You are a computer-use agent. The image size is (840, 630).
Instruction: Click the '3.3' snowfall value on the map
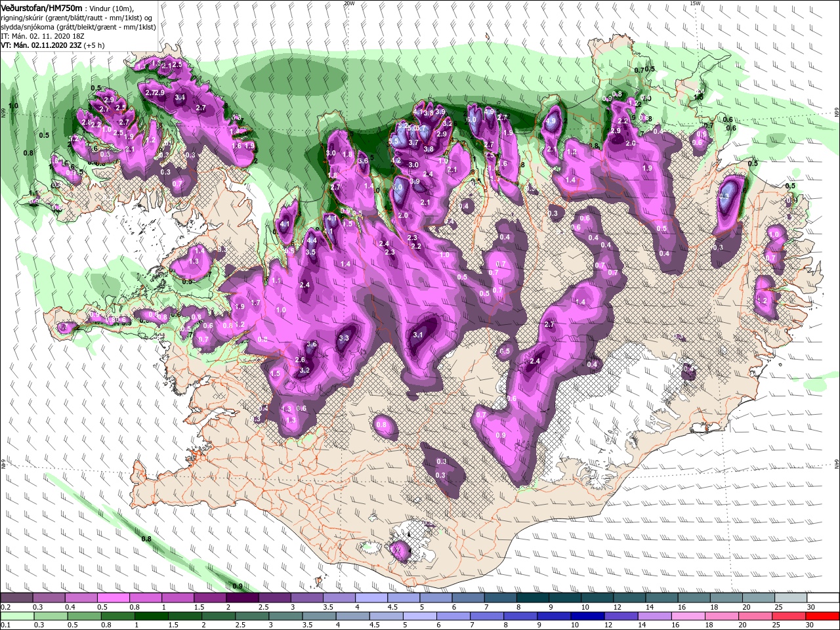(344, 338)
